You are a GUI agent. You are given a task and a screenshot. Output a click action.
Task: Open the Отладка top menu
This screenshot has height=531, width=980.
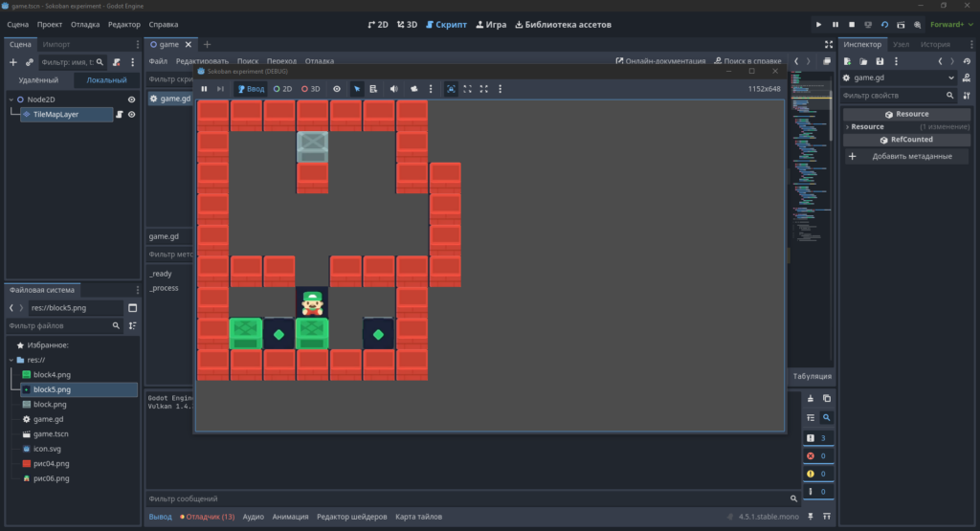pos(85,24)
